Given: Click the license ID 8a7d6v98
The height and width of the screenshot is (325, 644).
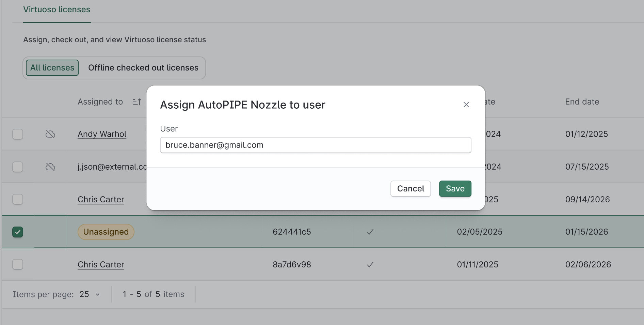Looking at the screenshot, I should [x=292, y=265].
